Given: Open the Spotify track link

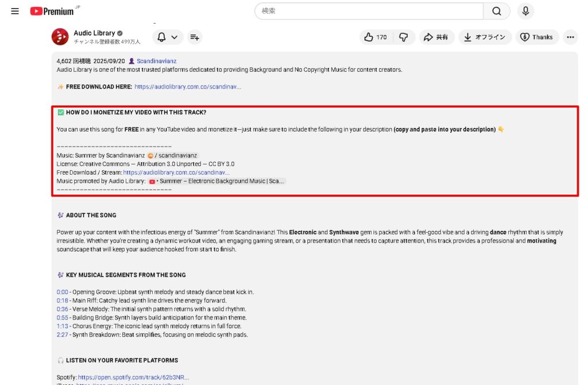Looking at the screenshot, I should tap(133, 378).
